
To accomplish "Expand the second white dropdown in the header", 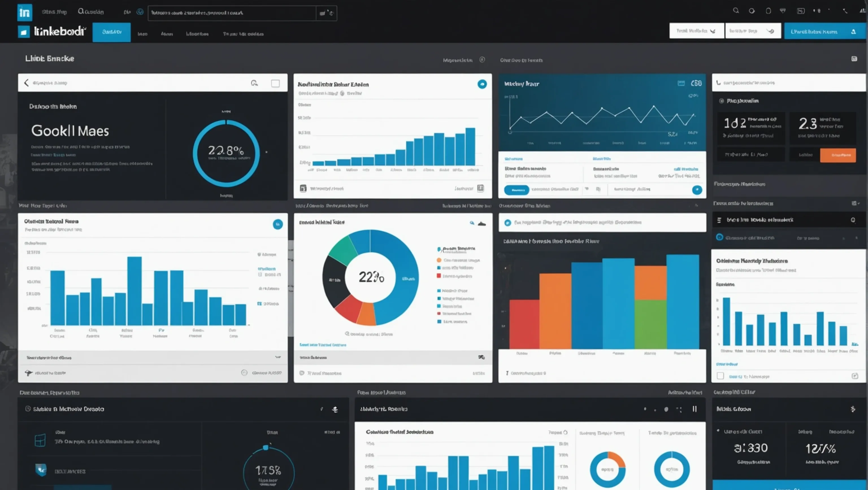I will point(753,31).
